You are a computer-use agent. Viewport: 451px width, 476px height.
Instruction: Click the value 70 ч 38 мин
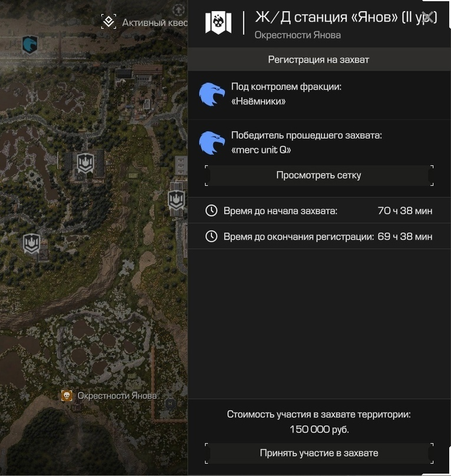[405, 211]
